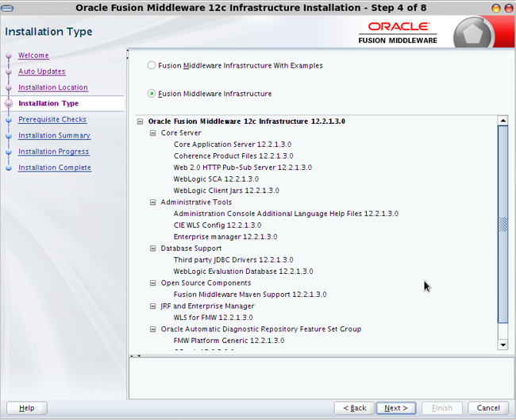The height and width of the screenshot is (420, 516).
Task: Select Fusion Middleware Maven Support 12.2.1.3.0
Action: pyautogui.click(x=250, y=295)
